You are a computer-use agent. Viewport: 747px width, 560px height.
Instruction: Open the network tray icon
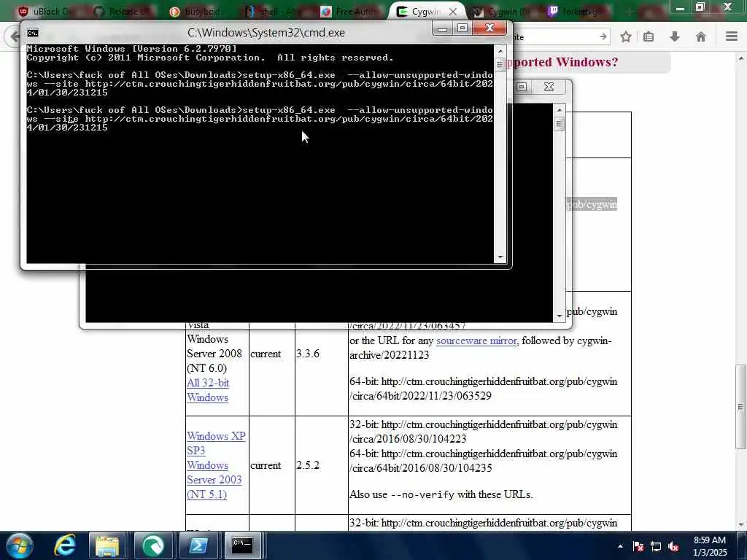(x=656, y=546)
